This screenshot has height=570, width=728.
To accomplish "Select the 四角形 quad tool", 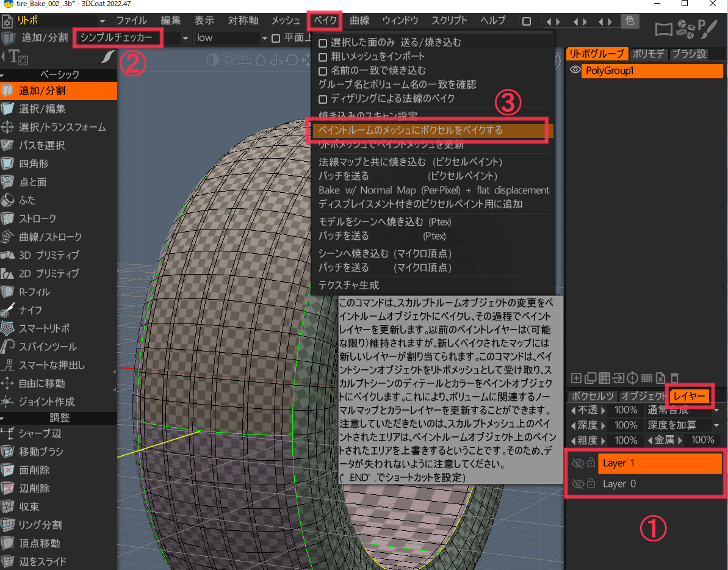I will (x=58, y=164).
